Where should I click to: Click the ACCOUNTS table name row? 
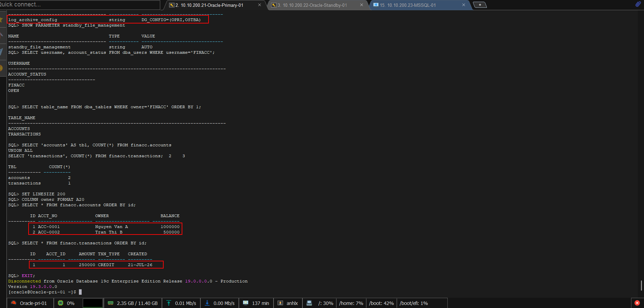(19, 129)
